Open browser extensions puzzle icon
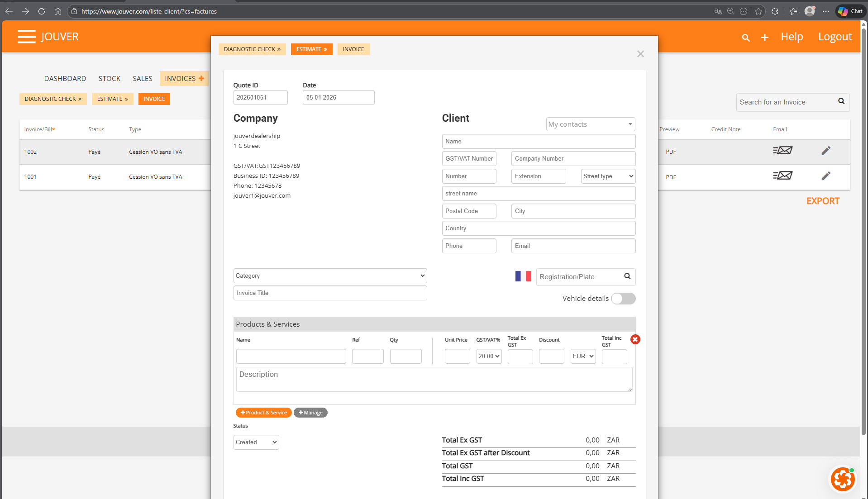 775,11
